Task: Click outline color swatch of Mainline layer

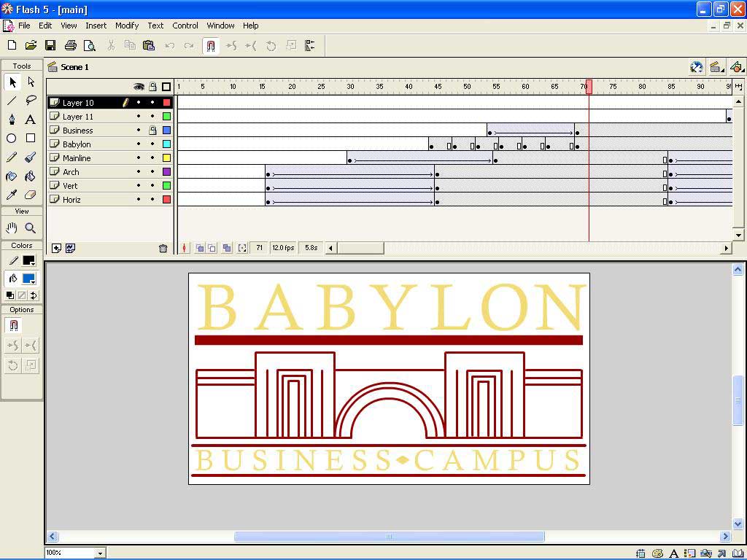Action: [x=167, y=157]
